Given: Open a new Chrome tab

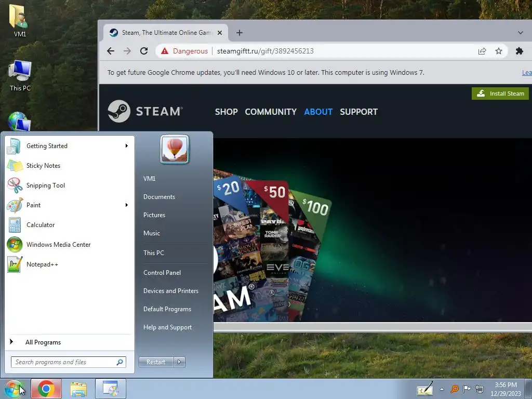Looking at the screenshot, I should [x=240, y=33].
